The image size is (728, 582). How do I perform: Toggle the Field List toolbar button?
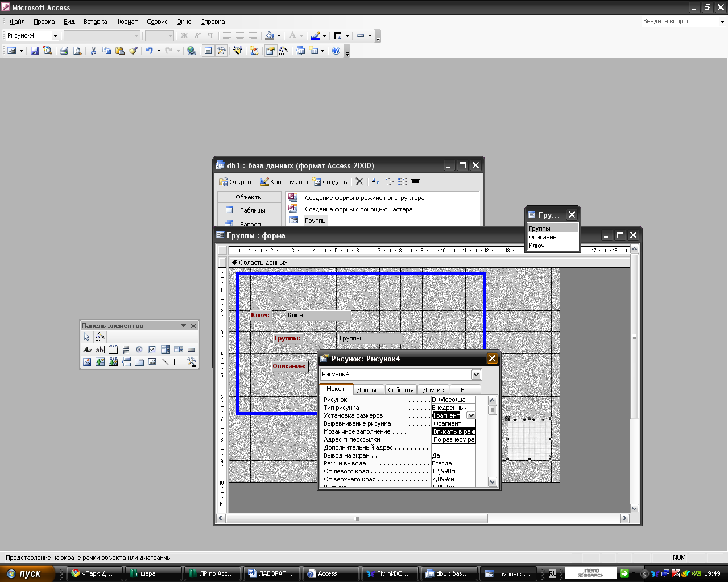208,51
